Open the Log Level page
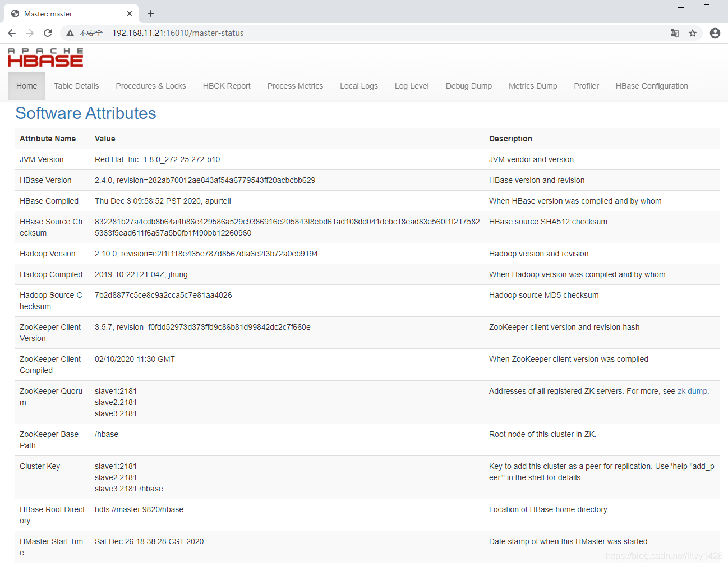Screen dimensions: 728x566 (412, 86)
